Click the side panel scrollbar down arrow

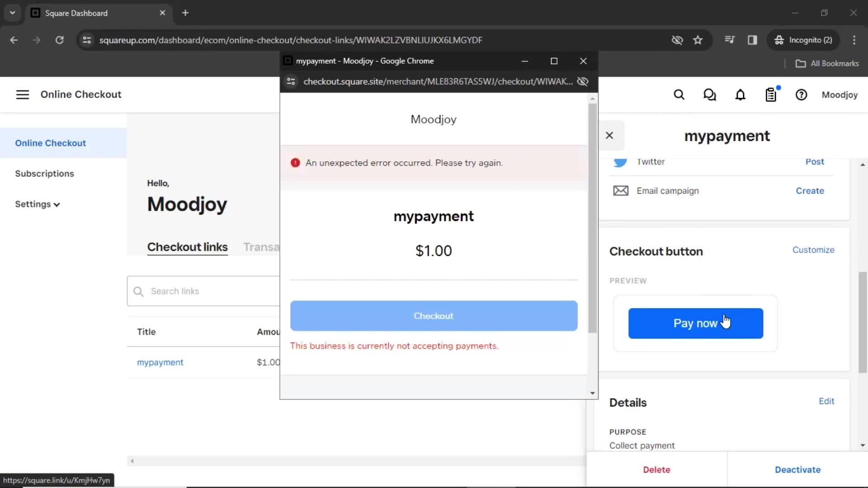pos(863,446)
